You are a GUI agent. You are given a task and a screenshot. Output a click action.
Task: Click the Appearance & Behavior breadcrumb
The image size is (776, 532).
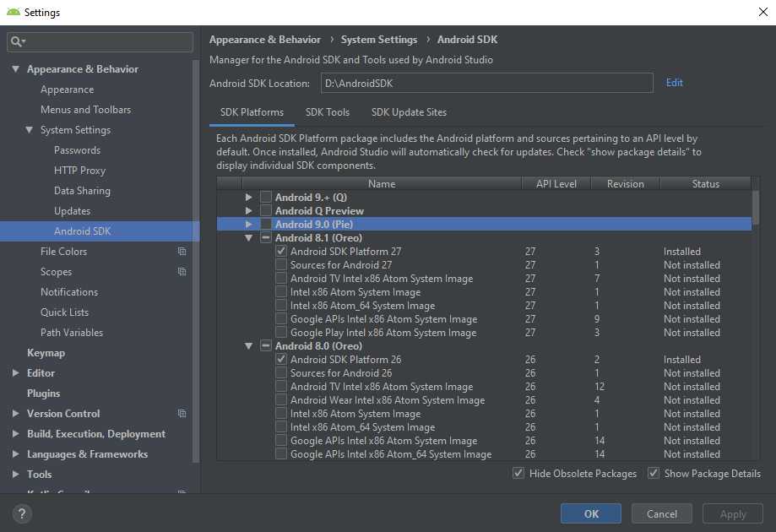pyautogui.click(x=265, y=40)
